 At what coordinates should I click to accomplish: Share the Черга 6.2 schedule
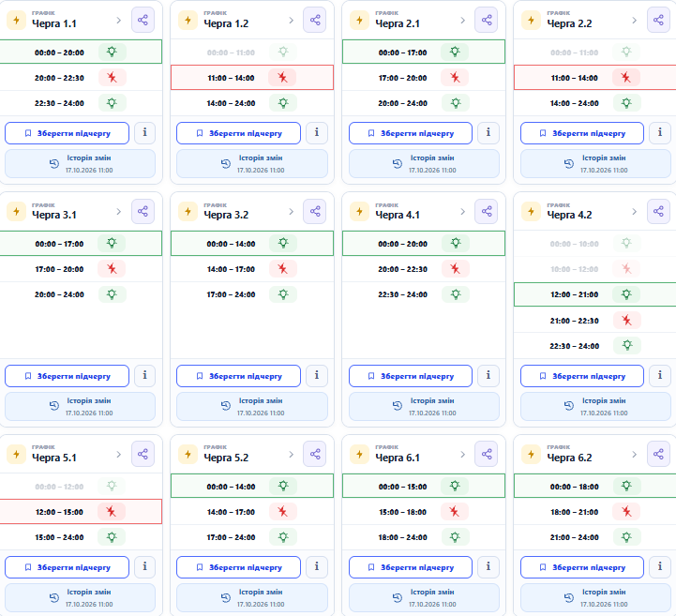click(x=658, y=454)
